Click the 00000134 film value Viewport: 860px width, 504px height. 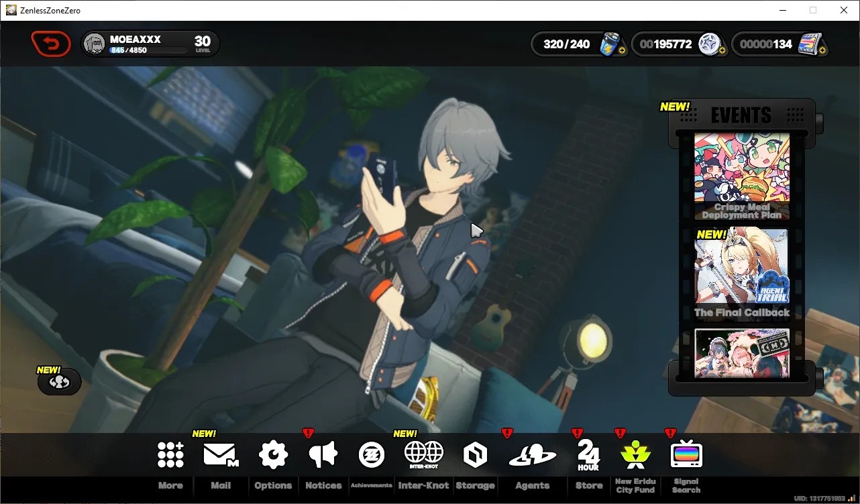point(765,44)
